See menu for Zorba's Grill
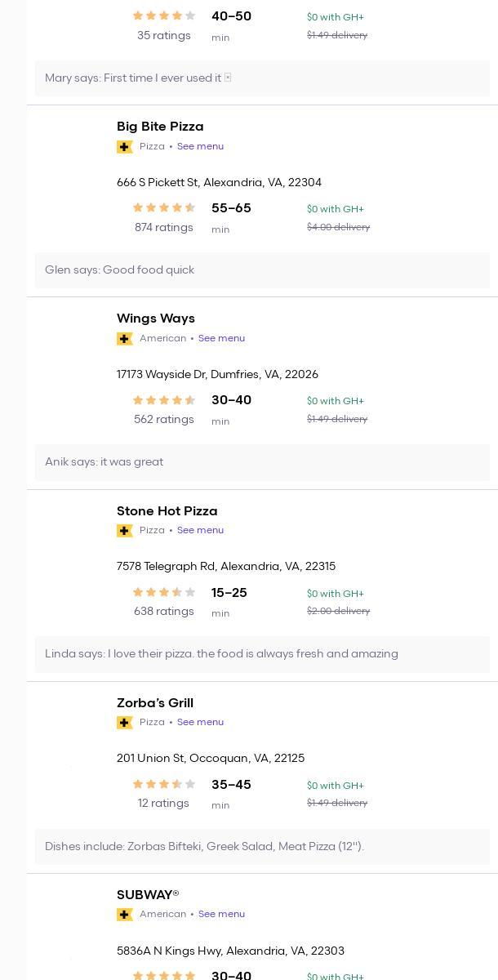Screen dimensions: 498x980 click(200, 723)
